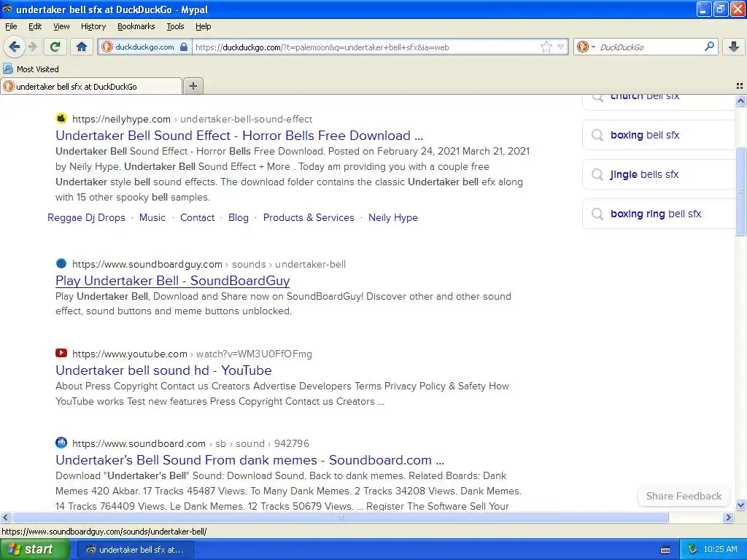Click the Share Feedback button
Screen dimensions: 747x560
(684, 496)
